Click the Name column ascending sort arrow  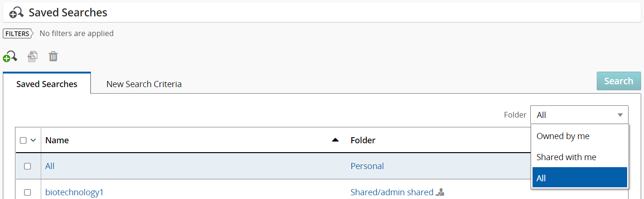(x=335, y=140)
